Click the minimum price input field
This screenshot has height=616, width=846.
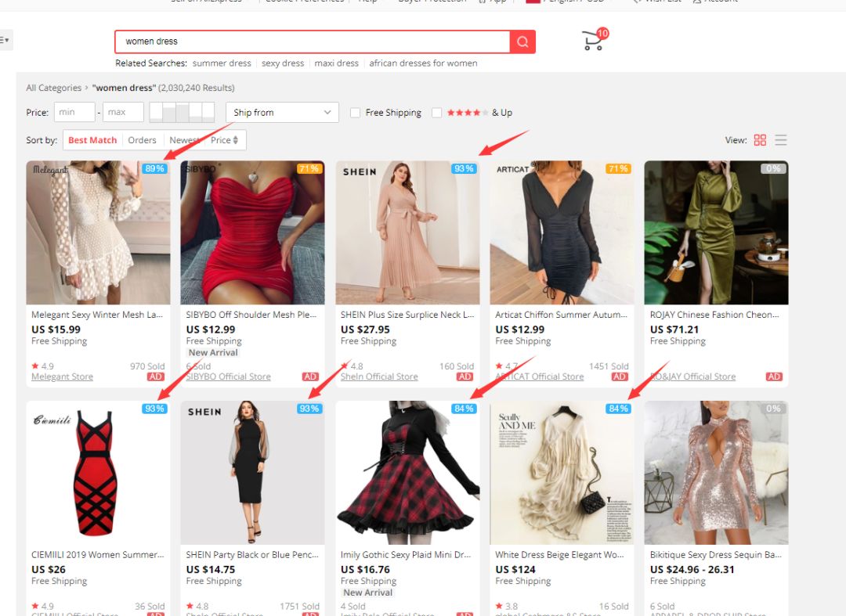click(74, 113)
